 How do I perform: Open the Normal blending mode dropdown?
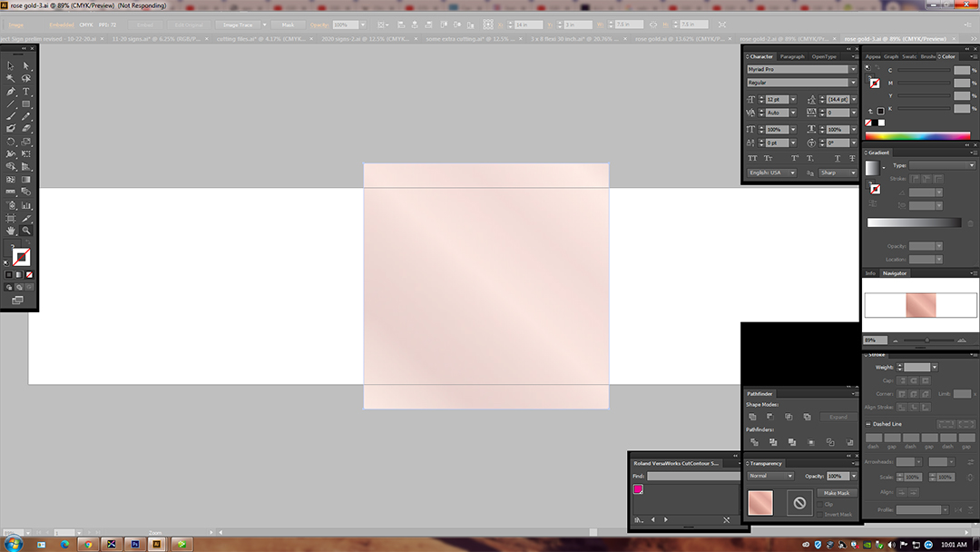(x=770, y=477)
